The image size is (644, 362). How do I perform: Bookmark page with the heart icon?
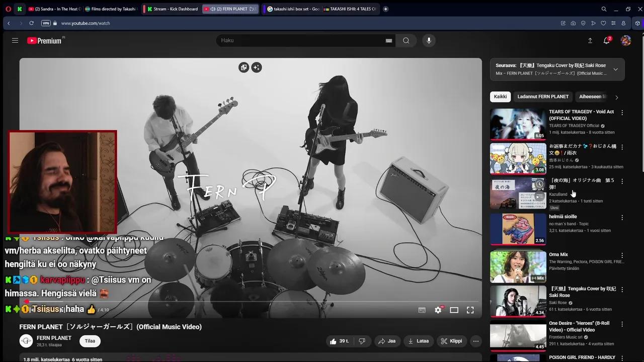coord(603,23)
